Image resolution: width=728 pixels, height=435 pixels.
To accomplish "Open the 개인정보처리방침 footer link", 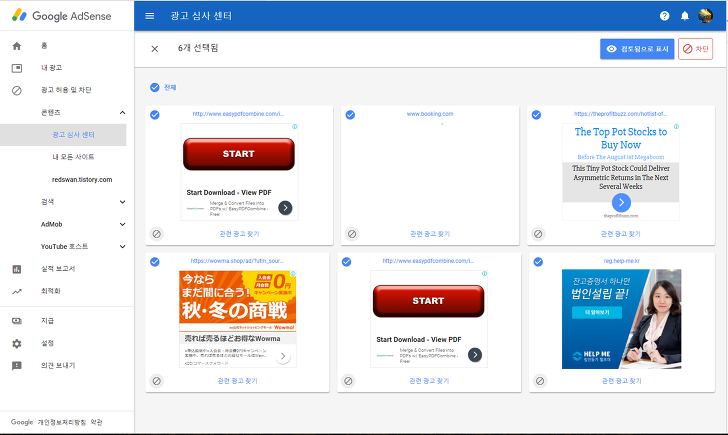I will [62, 422].
